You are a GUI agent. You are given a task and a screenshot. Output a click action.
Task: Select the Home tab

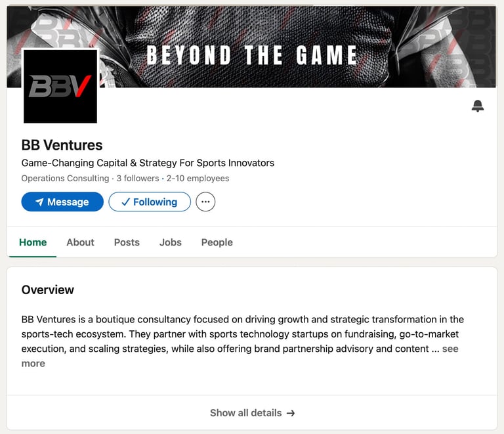(33, 242)
